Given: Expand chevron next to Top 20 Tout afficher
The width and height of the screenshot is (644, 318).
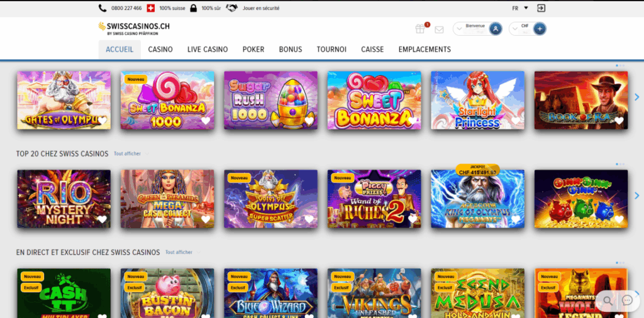Looking at the screenshot, I should [x=147, y=154].
